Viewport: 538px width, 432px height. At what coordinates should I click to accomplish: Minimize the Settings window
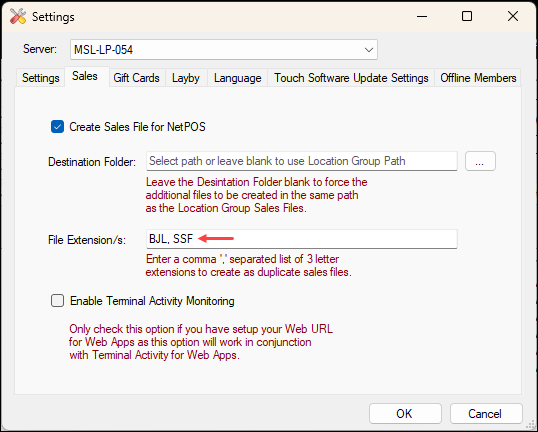pos(422,16)
